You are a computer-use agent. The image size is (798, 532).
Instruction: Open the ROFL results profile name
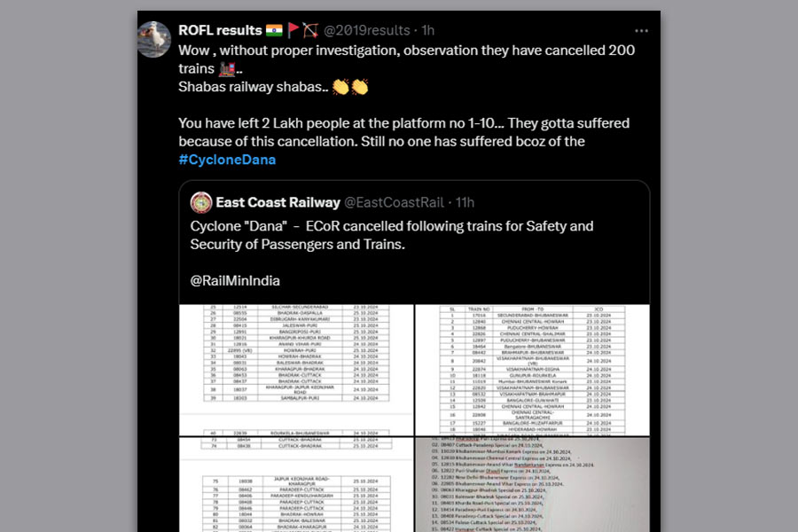click(220, 30)
